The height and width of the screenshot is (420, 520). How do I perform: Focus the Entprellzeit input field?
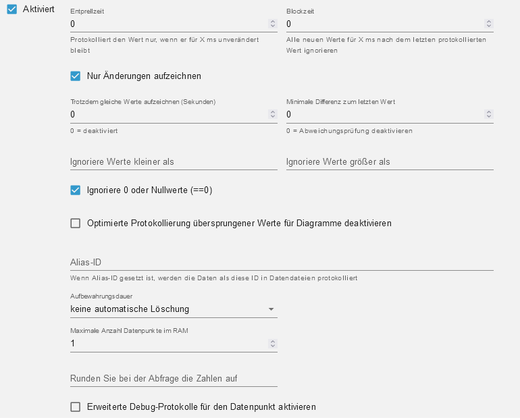pyautogui.click(x=168, y=24)
